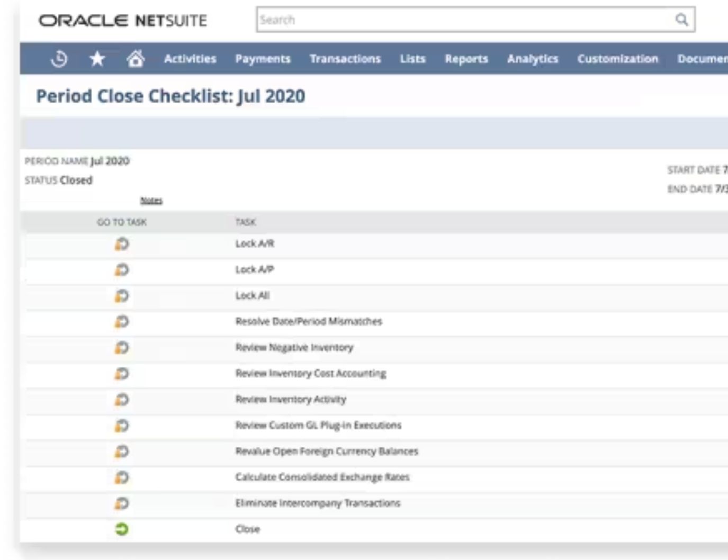Click the search magnifier icon
The image size is (728, 560).
tap(681, 20)
